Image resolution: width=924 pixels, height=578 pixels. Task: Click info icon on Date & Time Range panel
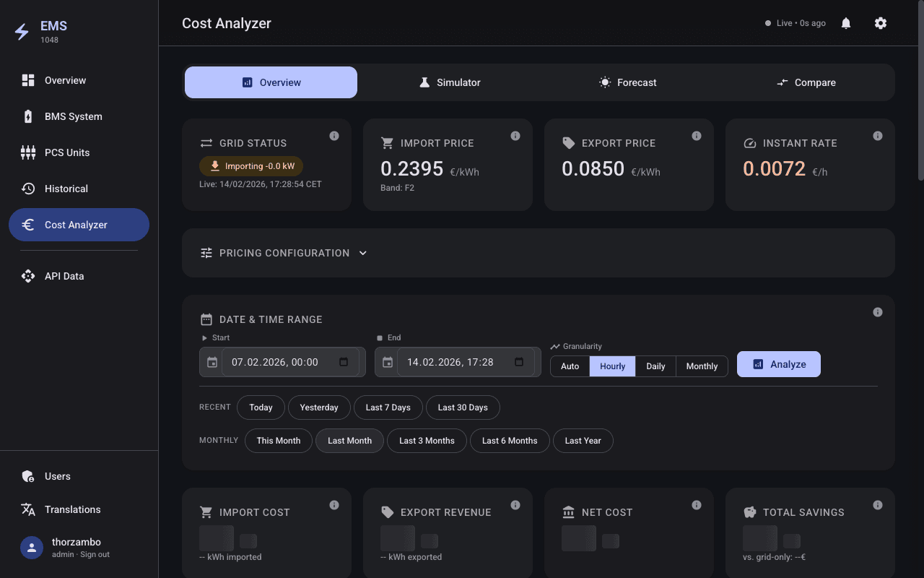[x=878, y=312]
